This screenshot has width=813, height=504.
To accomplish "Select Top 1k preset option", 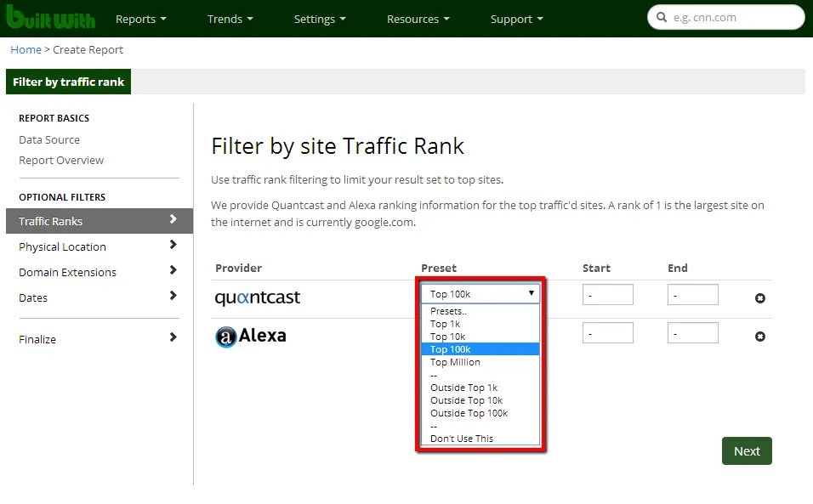I will point(446,324).
